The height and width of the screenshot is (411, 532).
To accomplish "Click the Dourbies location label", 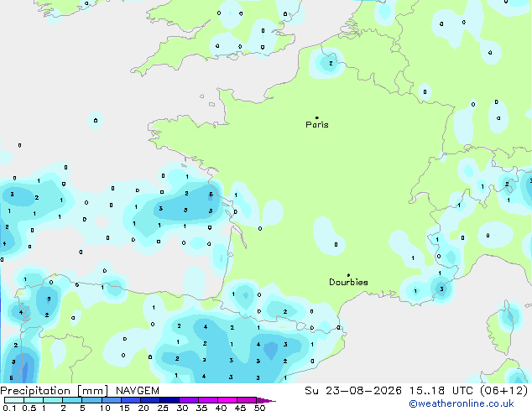I will click(348, 282).
